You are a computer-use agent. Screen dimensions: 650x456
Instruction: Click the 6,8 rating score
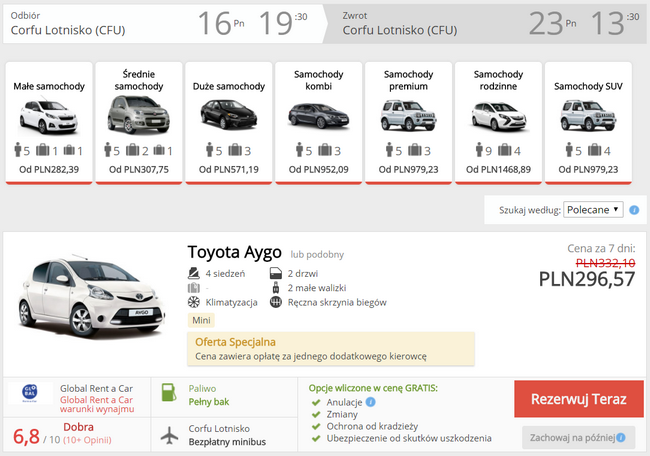27,437
